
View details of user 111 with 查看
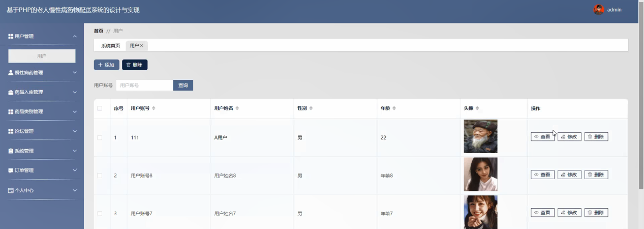pyautogui.click(x=542, y=137)
